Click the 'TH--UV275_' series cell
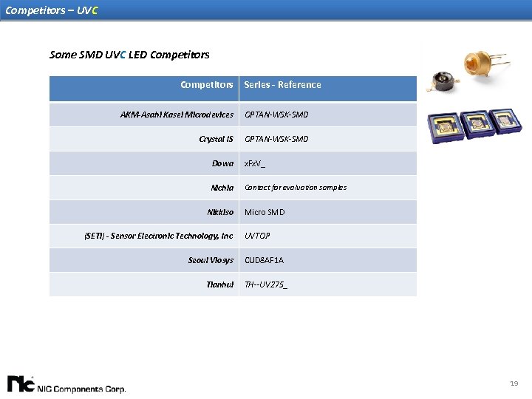The width and height of the screenshot is (532, 399). coord(328,284)
